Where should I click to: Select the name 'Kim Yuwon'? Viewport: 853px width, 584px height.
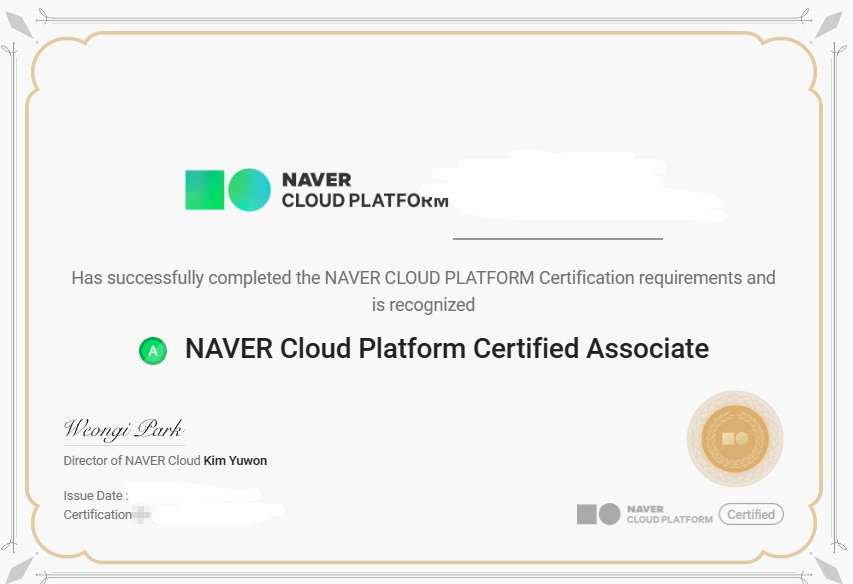pyautogui.click(x=235, y=461)
